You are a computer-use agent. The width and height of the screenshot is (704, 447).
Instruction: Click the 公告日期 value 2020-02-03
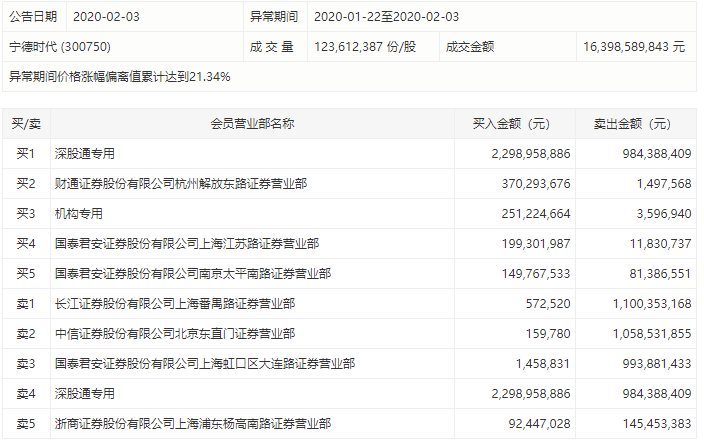pos(107,18)
